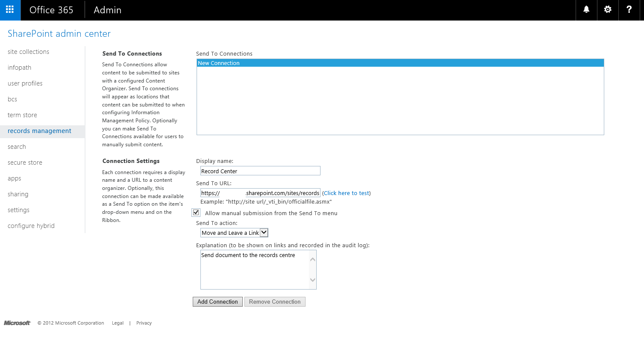Open configure hybrid section
Viewport: 644px width, 349px height.
click(31, 226)
